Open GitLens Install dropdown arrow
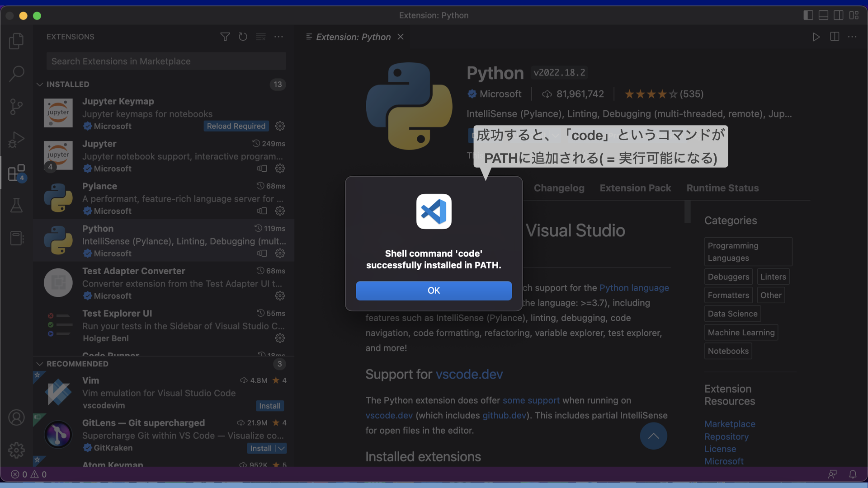 point(282,448)
